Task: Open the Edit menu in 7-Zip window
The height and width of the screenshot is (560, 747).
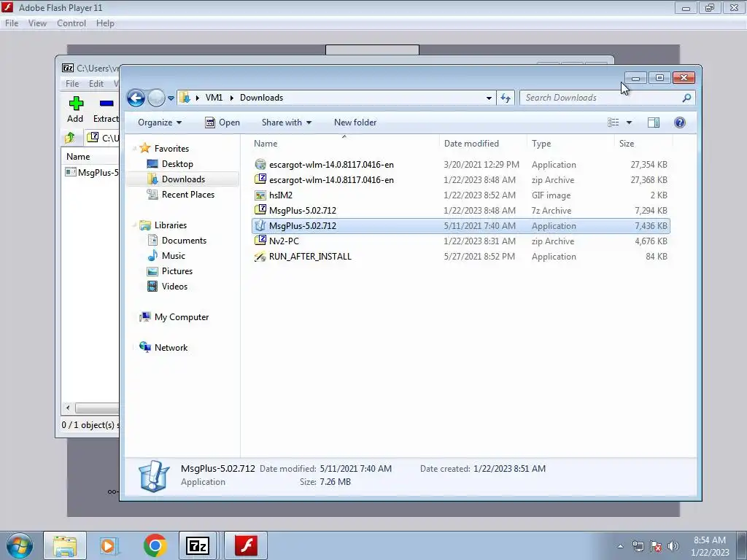Action: click(96, 84)
